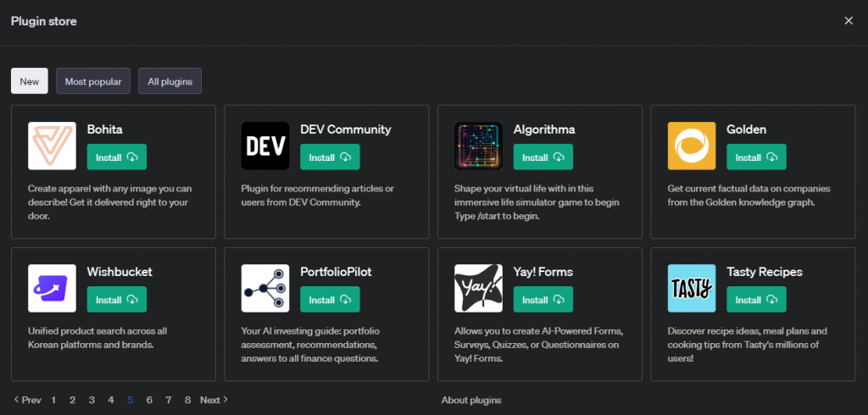Click the Tasty Recipes logo icon

(x=692, y=288)
